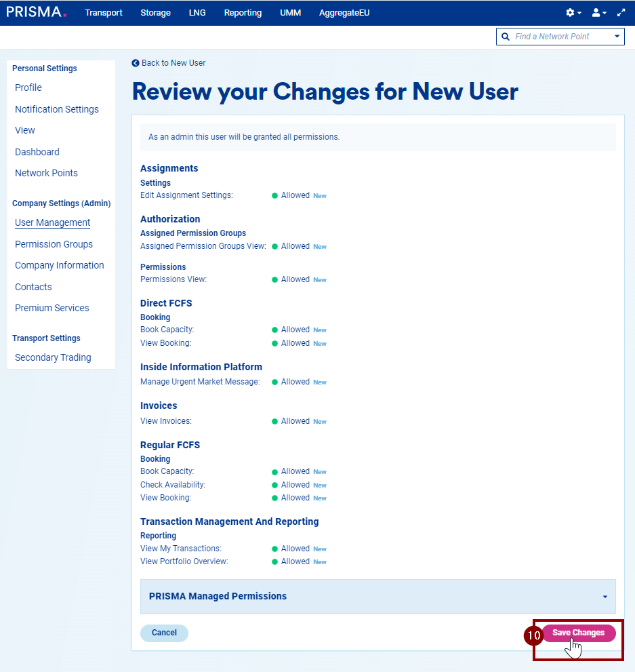Open the LNG menu
Viewport: 635px width, 672px height.
click(x=197, y=13)
